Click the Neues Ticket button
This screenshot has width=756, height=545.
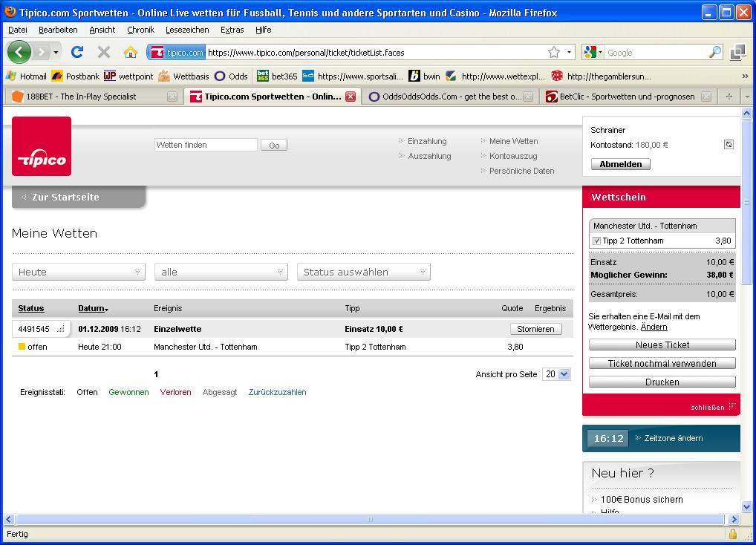[x=662, y=345]
